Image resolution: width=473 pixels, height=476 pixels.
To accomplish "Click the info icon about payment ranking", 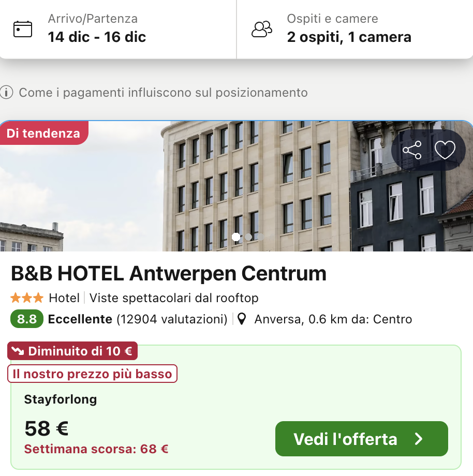I will pos(7,93).
